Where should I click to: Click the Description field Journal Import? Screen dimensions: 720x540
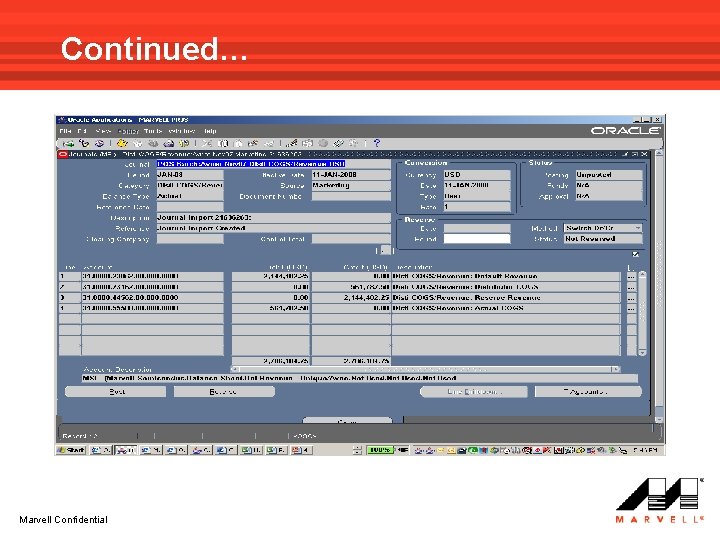point(274,218)
